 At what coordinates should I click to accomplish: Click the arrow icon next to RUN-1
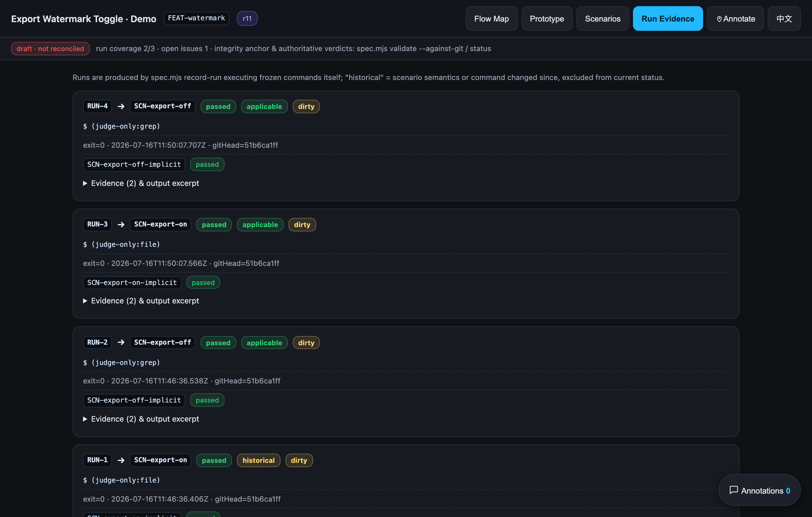click(121, 460)
